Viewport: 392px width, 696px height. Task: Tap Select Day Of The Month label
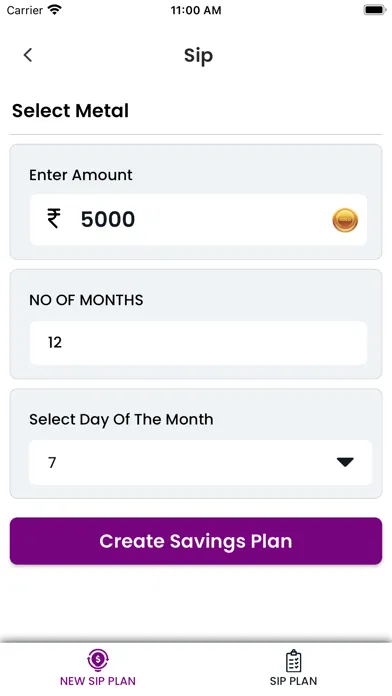121,419
